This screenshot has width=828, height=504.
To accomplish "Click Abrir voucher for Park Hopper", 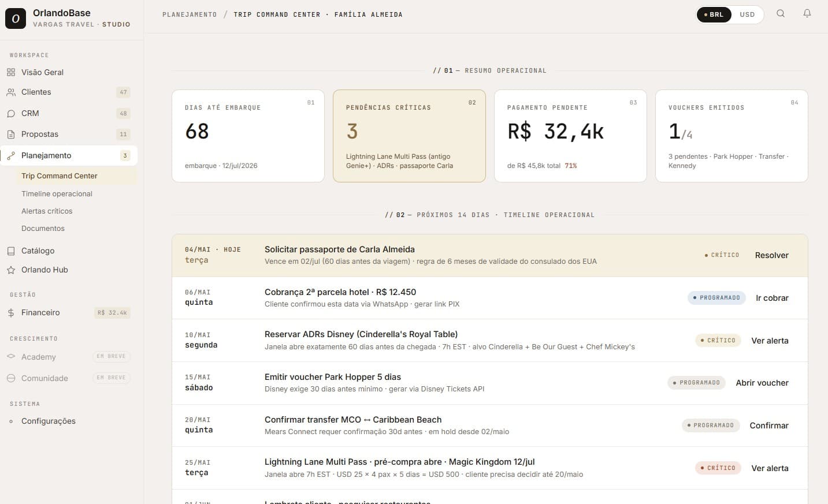I will click(x=762, y=383).
